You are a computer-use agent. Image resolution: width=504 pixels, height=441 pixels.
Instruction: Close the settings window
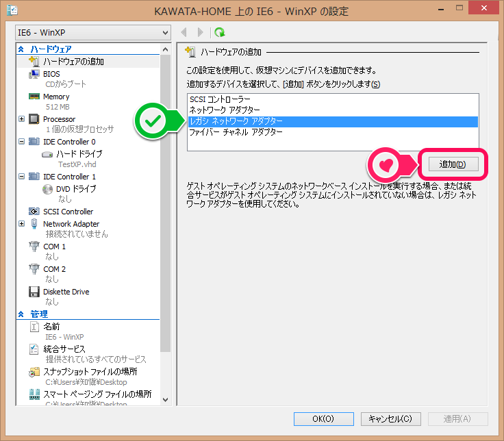[484, 8]
